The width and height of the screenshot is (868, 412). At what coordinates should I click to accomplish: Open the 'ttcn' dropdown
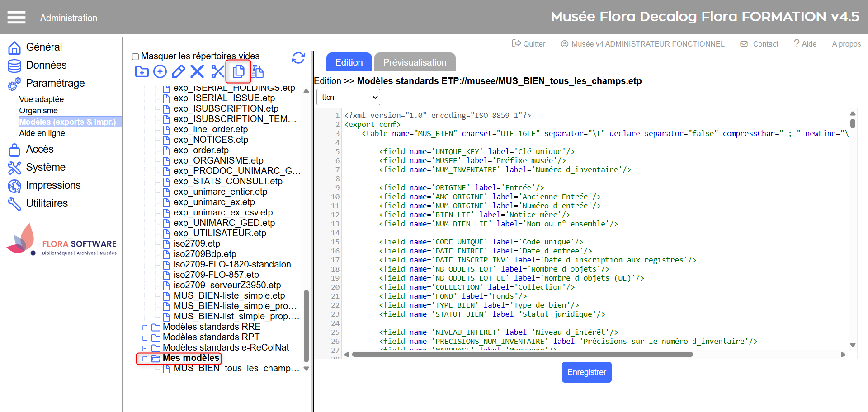348,97
